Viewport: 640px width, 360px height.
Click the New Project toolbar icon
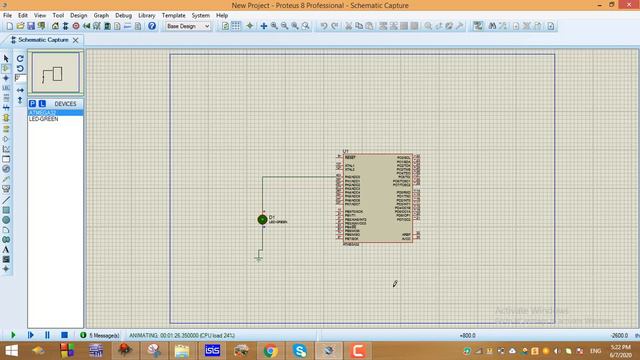[x=9, y=26]
